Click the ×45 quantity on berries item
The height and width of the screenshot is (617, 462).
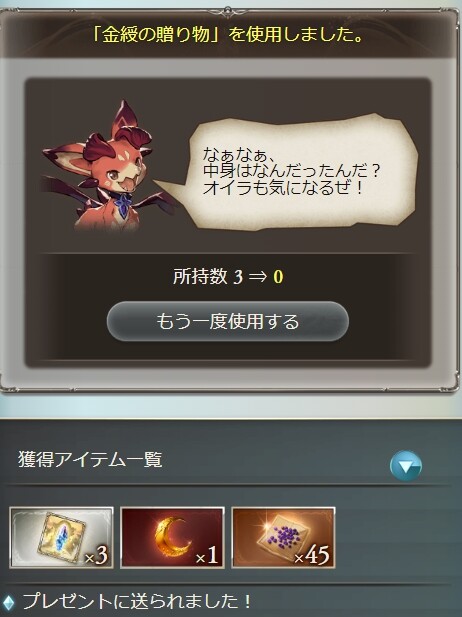[x=312, y=556]
